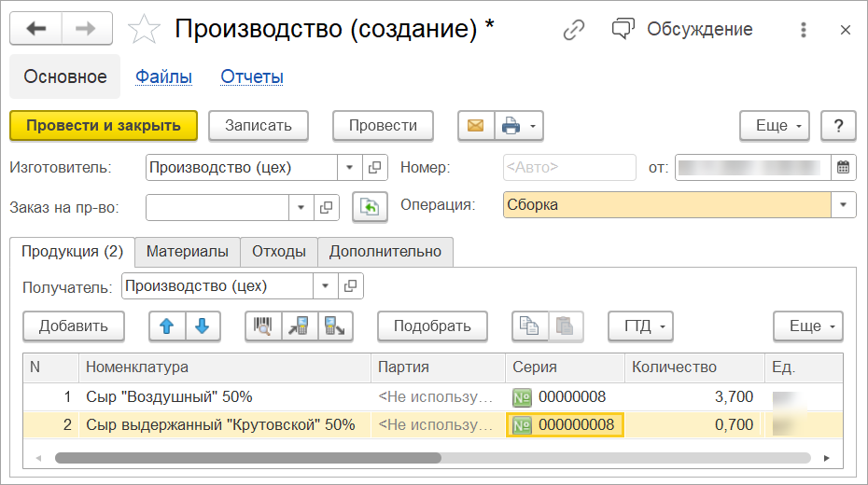
Task: Open the Заказ на пр-во card icon
Action: [326, 207]
